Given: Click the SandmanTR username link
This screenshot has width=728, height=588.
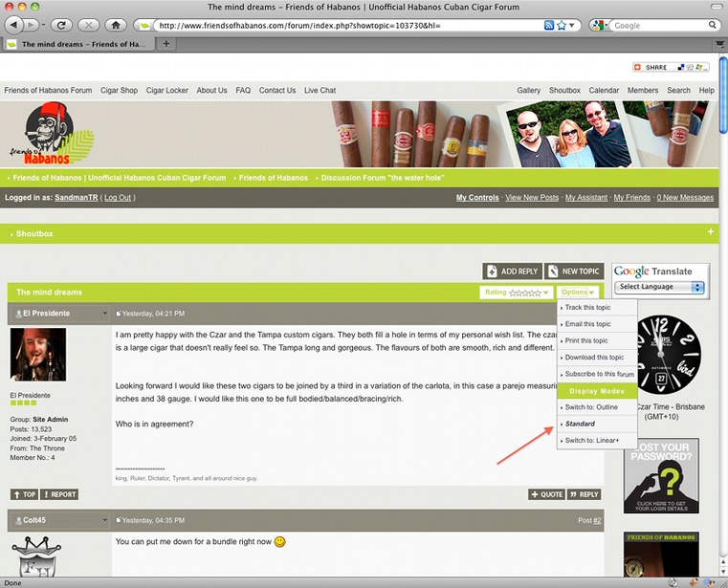Looking at the screenshot, I should click(77, 198).
